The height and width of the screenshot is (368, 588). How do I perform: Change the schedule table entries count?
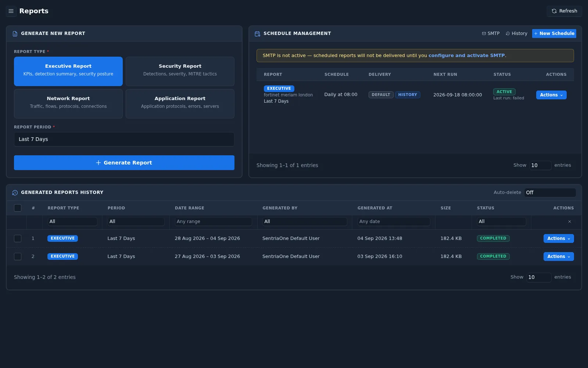point(540,165)
